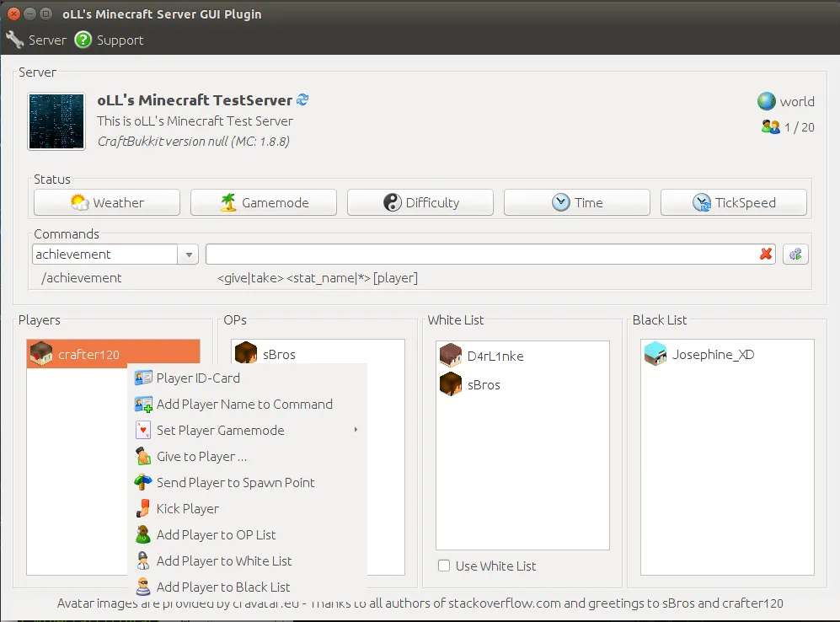Select sBros in the White List
Screen dimensions: 840x622
point(523,384)
